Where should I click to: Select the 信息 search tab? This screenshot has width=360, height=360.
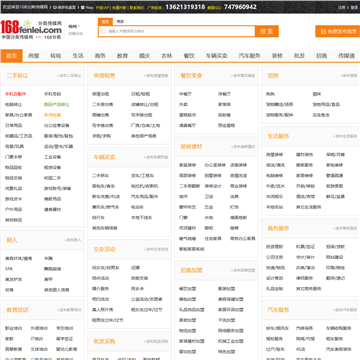pyautogui.click(x=105, y=22)
